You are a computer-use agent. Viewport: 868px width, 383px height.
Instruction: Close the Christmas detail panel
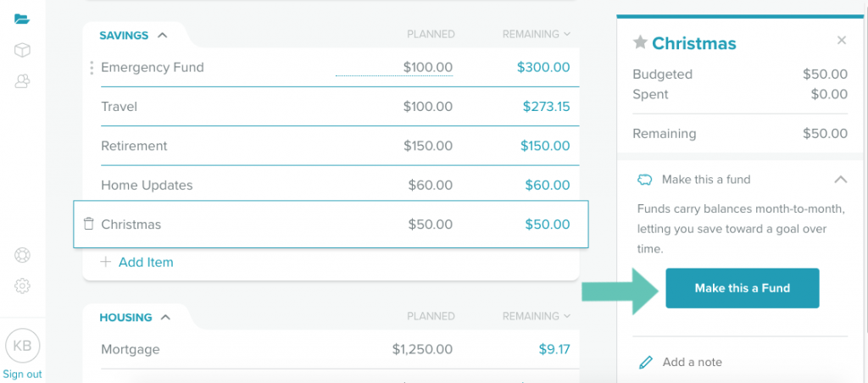tap(842, 40)
